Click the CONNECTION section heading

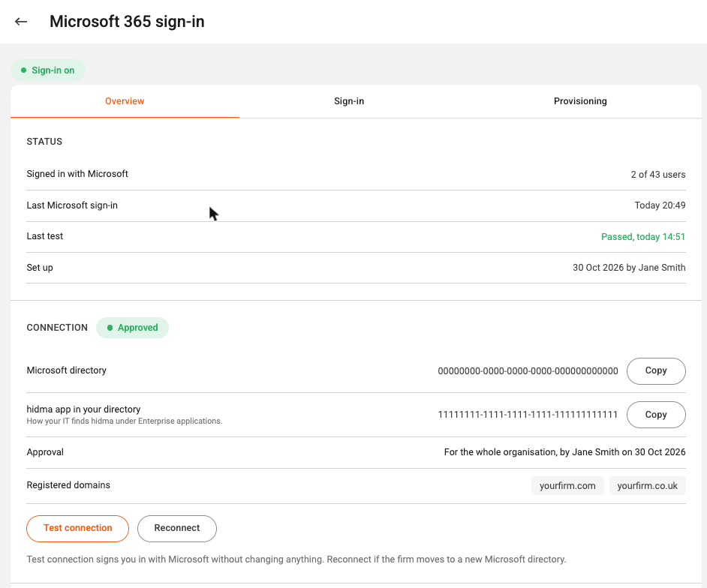click(x=57, y=328)
